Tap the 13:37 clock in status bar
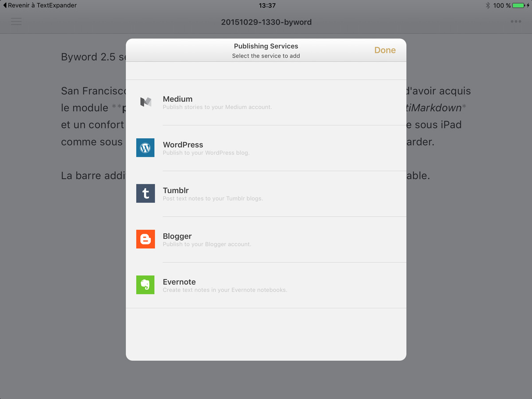The height and width of the screenshot is (399, 532). click(x=267, y=5)
